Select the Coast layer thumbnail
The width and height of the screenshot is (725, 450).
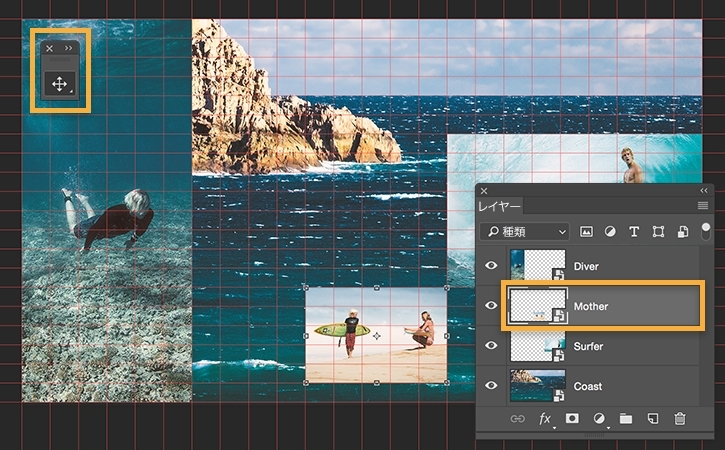pyautogui.click(x=538, y=385)
